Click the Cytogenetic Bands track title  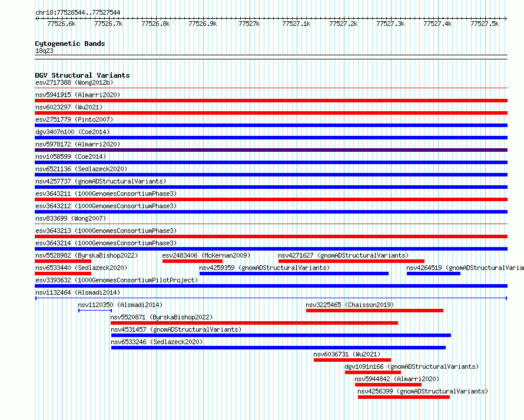click(x=70, y=44)
